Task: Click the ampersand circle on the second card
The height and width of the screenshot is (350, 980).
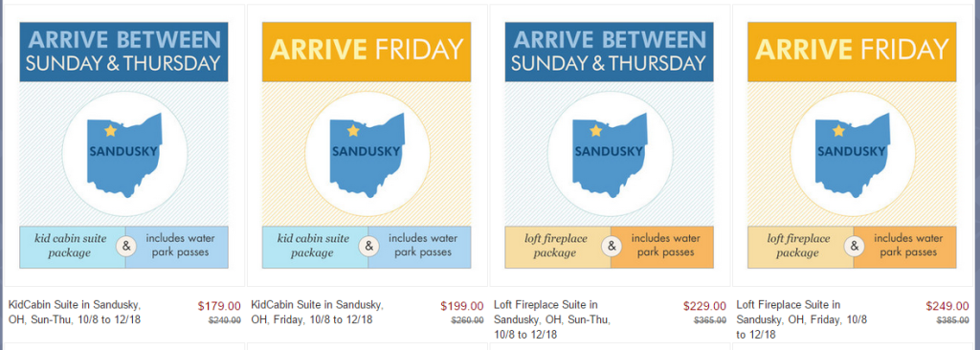Action: pyautogui.click(x=368, y=247)
